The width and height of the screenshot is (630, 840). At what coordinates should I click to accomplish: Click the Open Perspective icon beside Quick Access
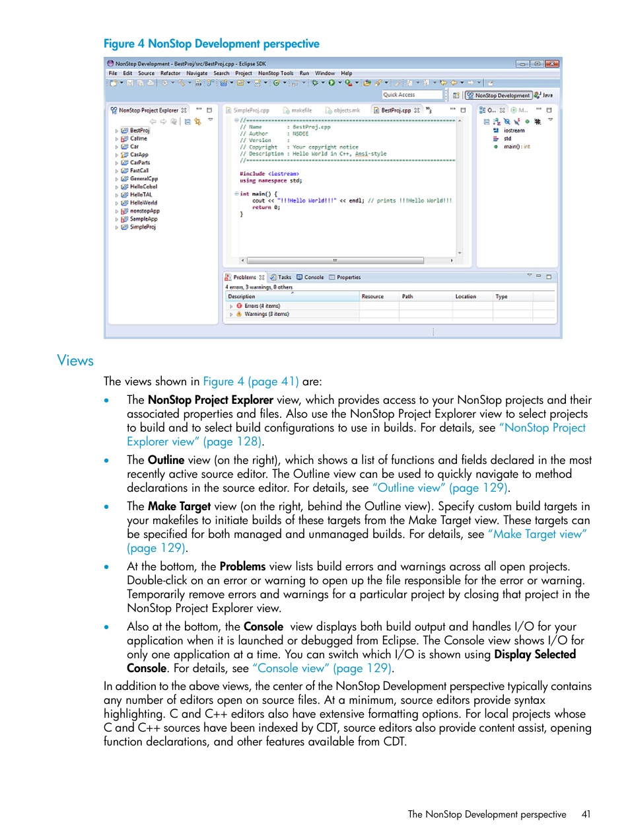pos(456,95)
